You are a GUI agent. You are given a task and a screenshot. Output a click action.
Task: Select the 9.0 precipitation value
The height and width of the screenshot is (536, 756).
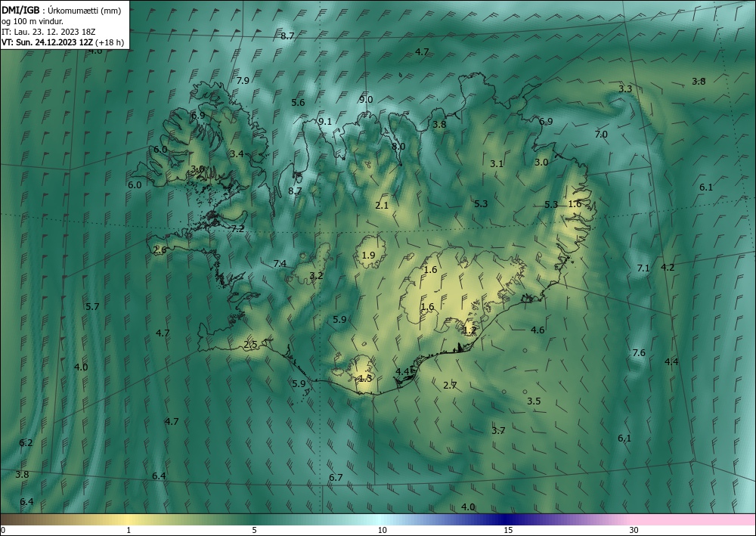366,100
